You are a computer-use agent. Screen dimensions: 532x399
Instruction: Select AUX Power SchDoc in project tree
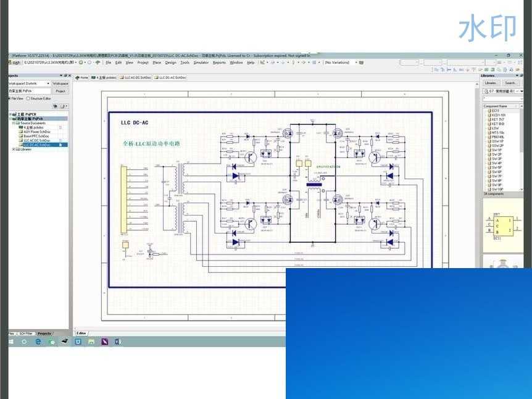(x=36, y=132)
